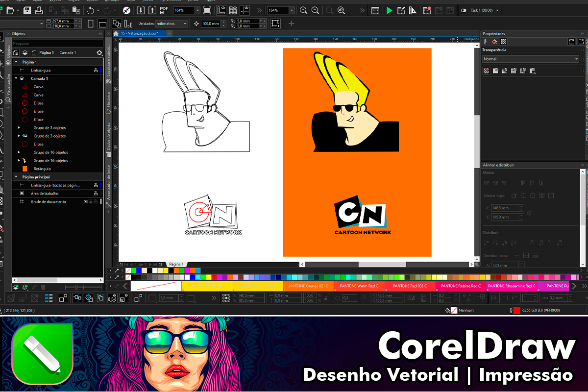Toggle print for Linhas-guia (todas as páginas)
The width and height of the screenshot is (588, 392).
point(96,185)
